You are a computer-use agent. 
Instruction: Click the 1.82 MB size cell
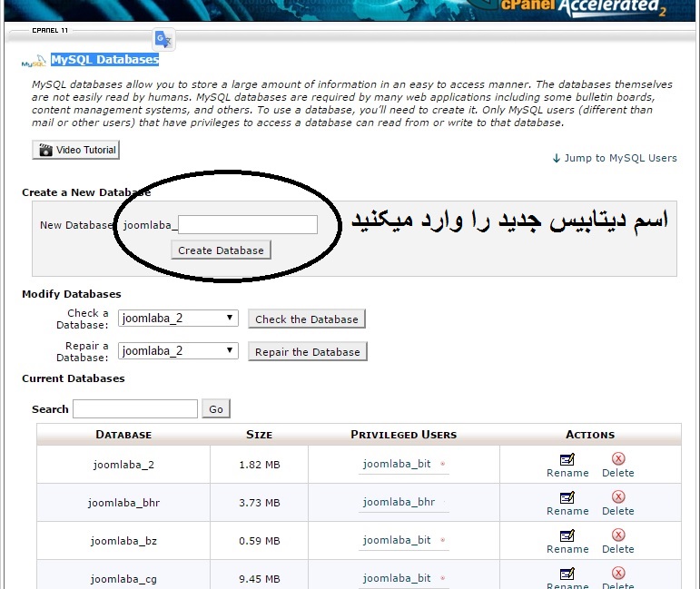260,465
